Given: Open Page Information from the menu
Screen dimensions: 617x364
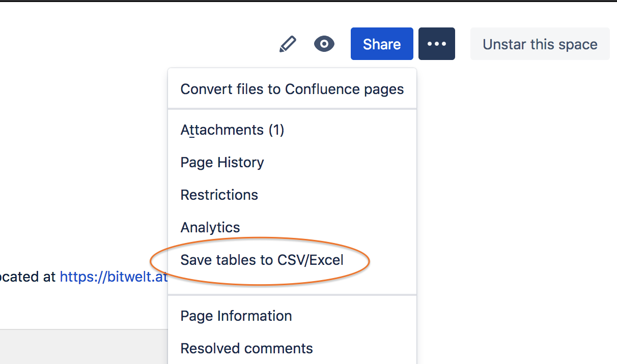Looking at the screenshot, I should click(236, 316).
